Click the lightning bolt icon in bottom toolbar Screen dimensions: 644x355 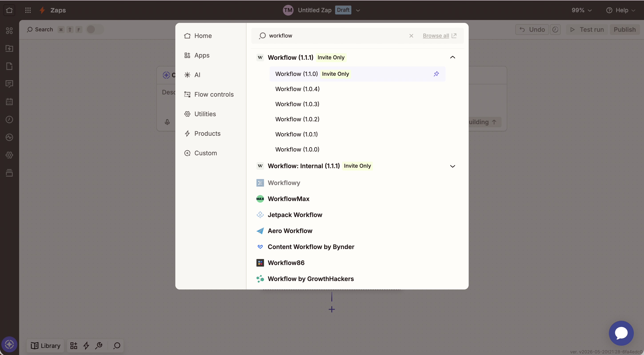pyautogui.click(x=86, y=346)
